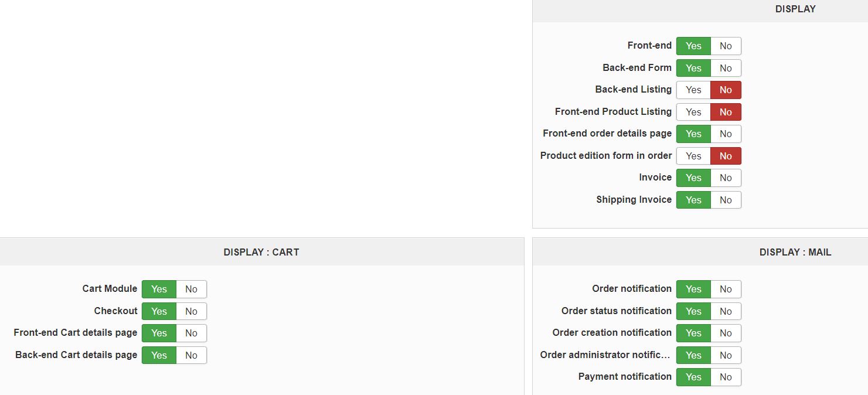Click the Display : Cart section header
This screenshot has width=868, height=395.
(x=261, y=253)
